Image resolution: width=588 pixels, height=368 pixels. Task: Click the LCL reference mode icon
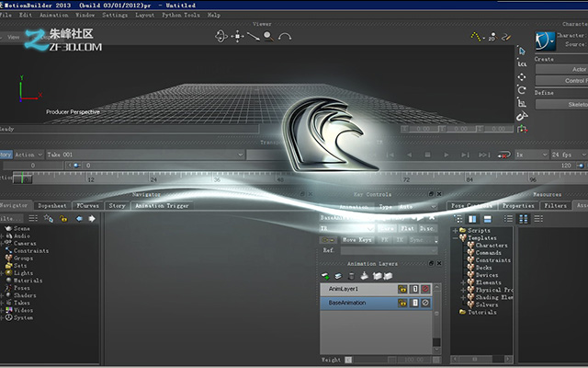(522, 63)
